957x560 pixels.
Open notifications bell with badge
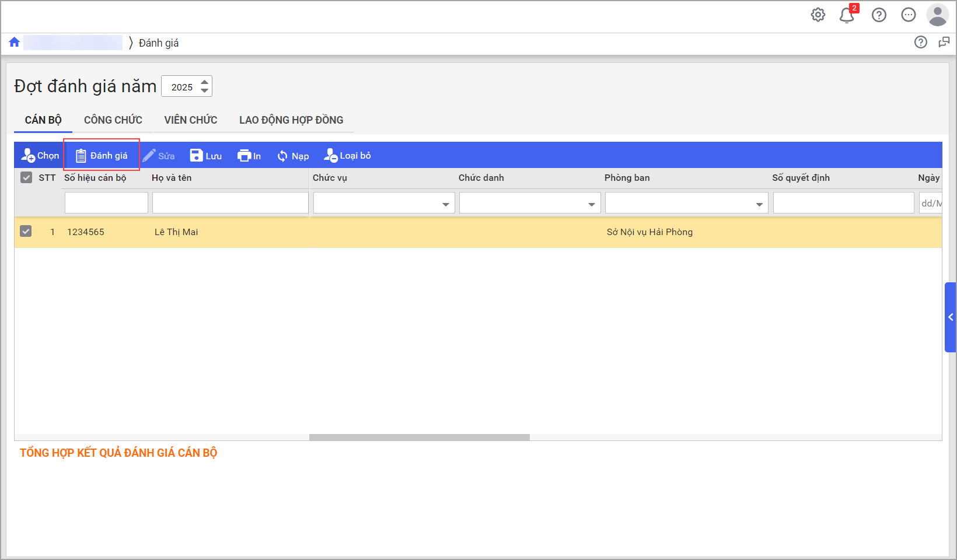847,15
